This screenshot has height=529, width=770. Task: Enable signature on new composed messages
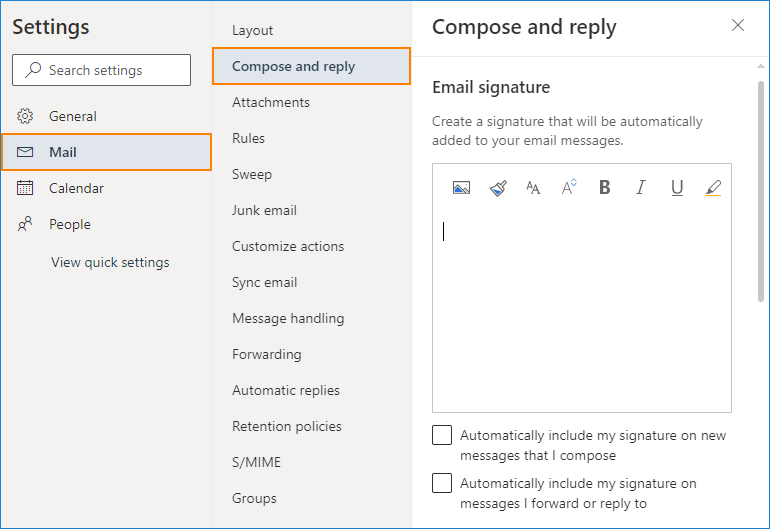point(442,435)
